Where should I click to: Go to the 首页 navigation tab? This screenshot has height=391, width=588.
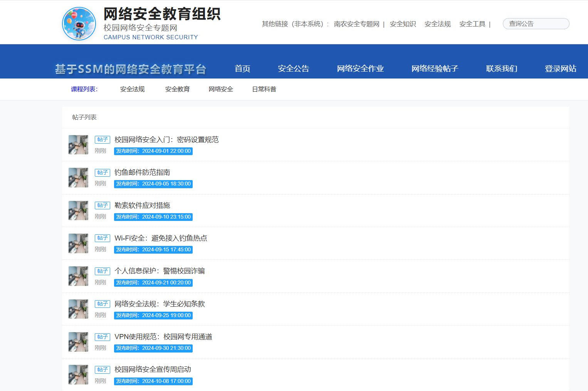pos(242,69)
